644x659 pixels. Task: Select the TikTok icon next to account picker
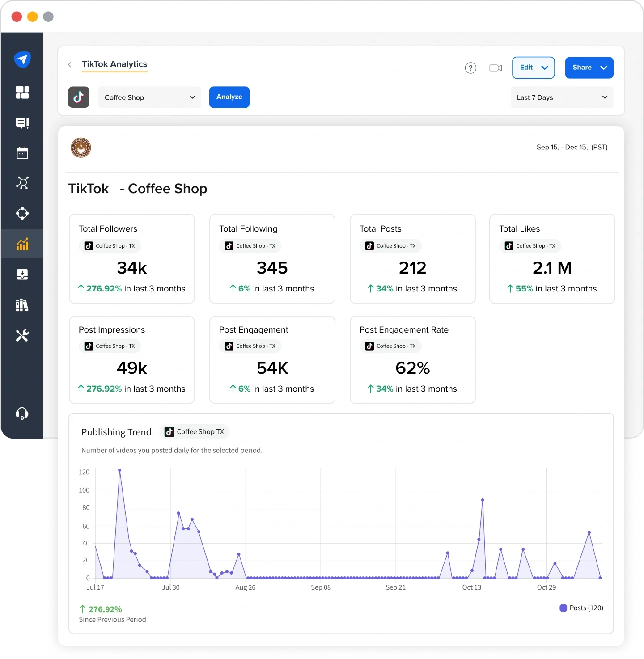click(79, 97)
